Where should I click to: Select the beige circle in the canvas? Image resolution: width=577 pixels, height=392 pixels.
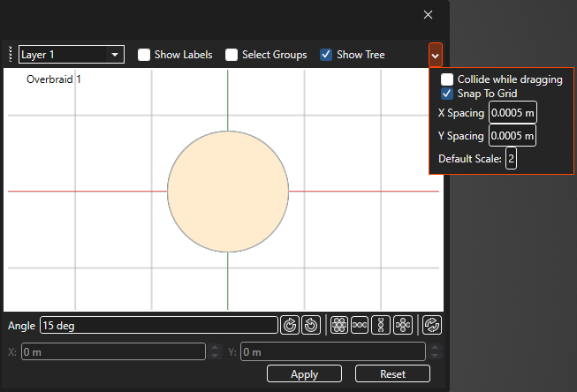coord(228,192)
